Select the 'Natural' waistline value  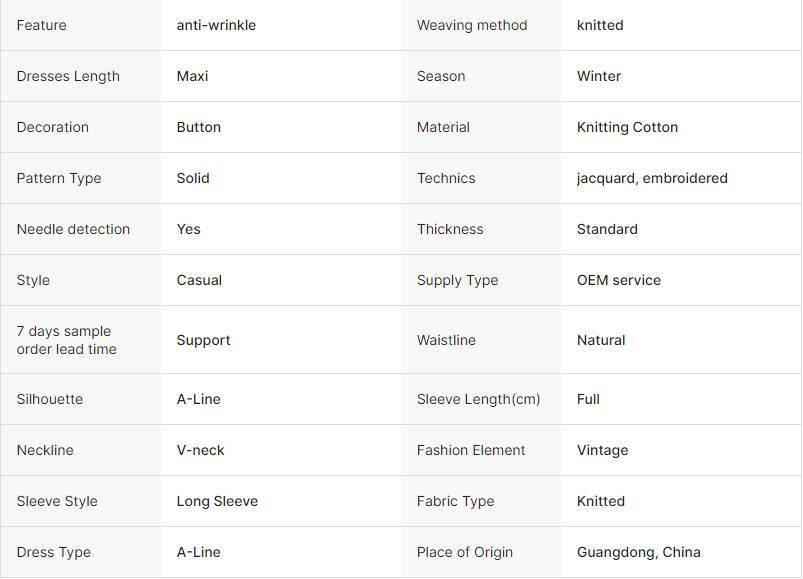(601, 340)
